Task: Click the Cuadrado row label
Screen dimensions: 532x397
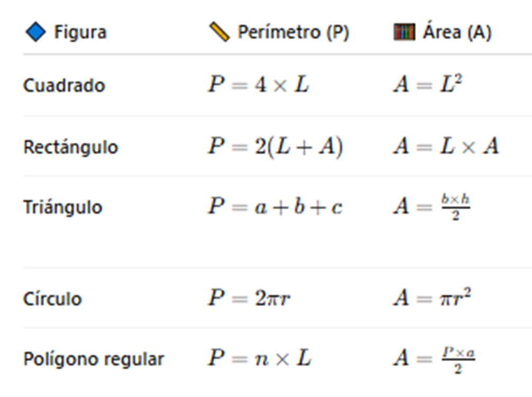Action: [64, 85]
